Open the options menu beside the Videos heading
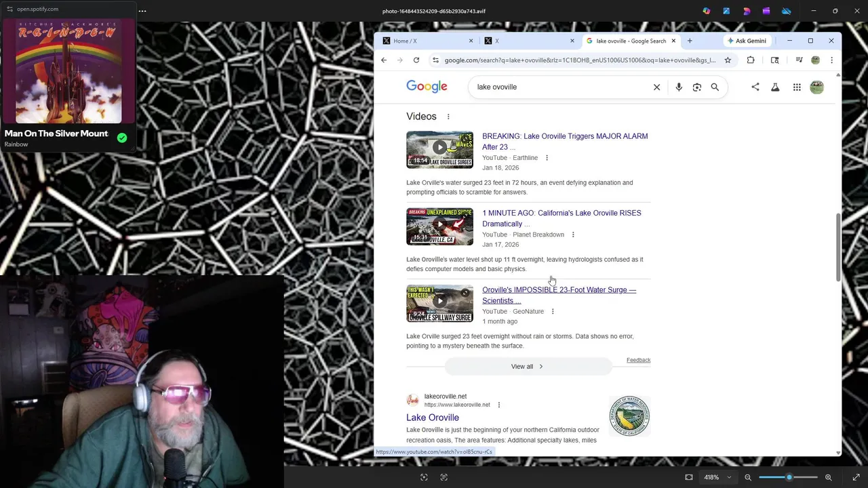This screenshot has width=868, height=488. tap(448, 117)
